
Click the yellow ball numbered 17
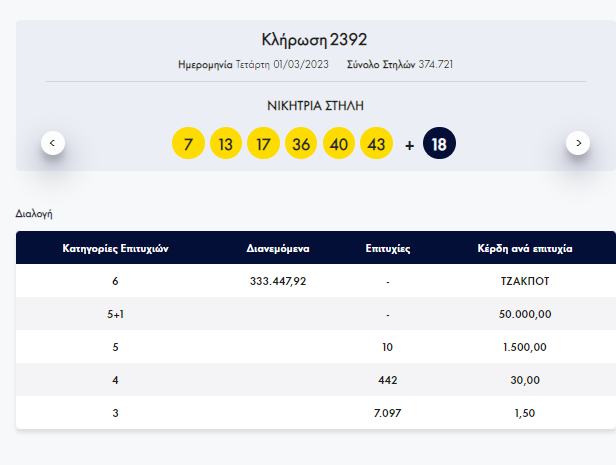264,144
